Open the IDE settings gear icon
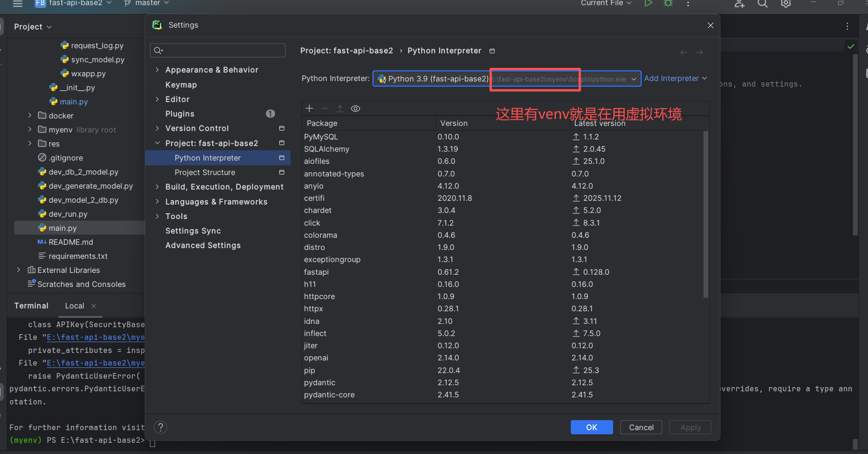This screenshot has height=454, width=868. [786, 3]
